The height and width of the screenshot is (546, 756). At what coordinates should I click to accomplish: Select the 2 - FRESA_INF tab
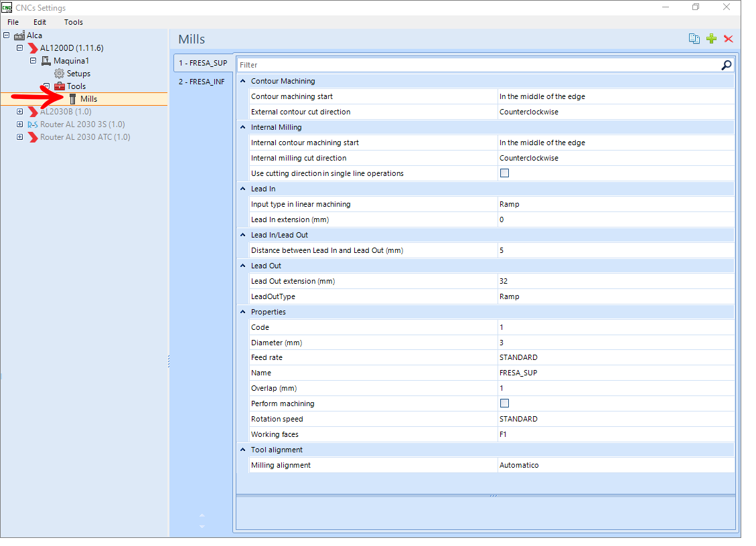pyautogui.click(x=202, y=82)
